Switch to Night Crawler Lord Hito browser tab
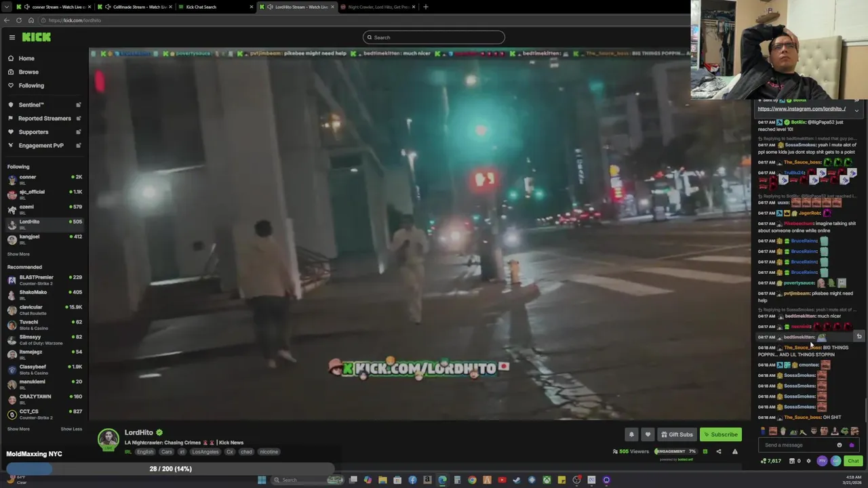The image size is (868, 488). [377, 7]
